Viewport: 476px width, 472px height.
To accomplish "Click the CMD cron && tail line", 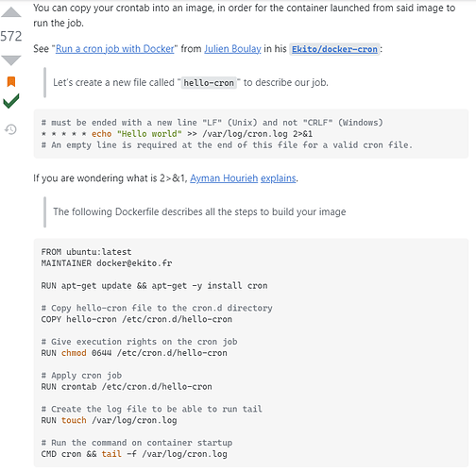I will click(134, 454).
